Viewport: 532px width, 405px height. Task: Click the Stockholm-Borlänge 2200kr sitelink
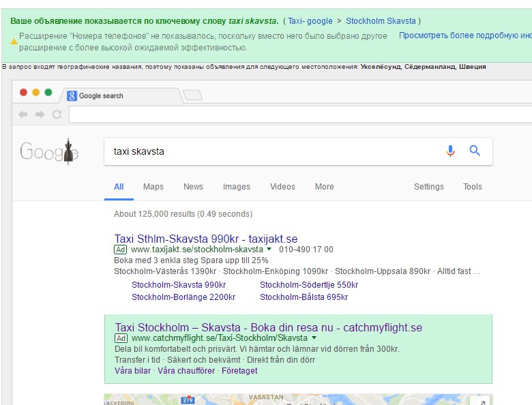point(183,297)
